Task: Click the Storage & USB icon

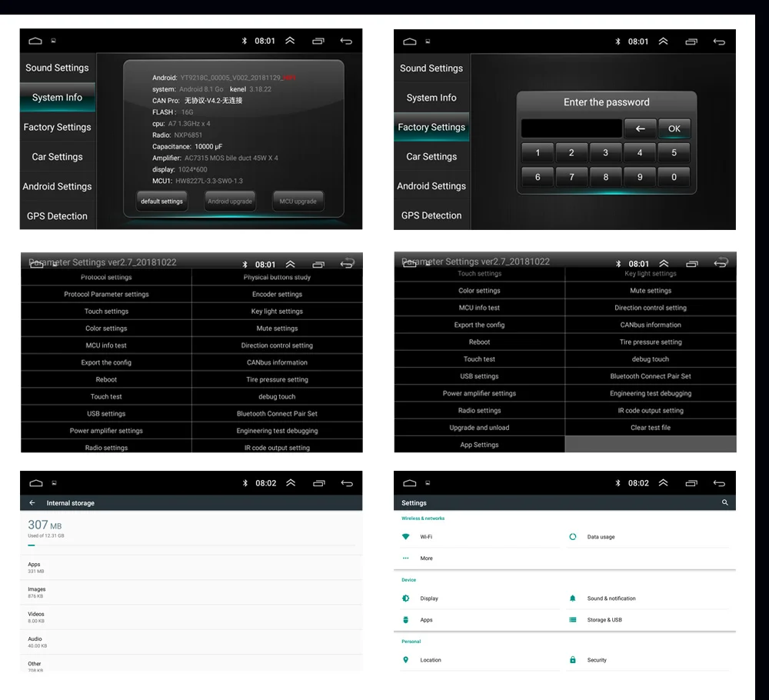Action: [x=572, y=620]
